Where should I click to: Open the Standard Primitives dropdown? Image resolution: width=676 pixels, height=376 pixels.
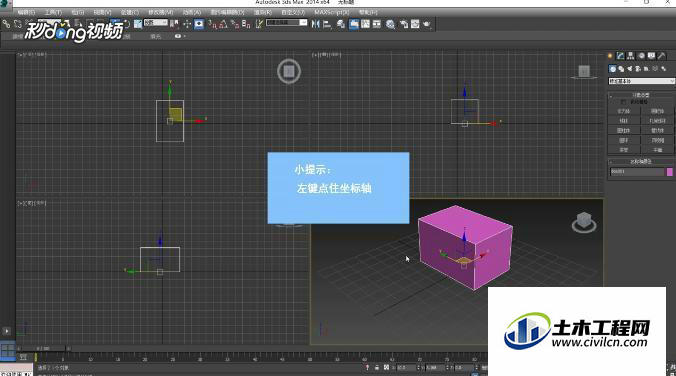(x=641, y=81)
